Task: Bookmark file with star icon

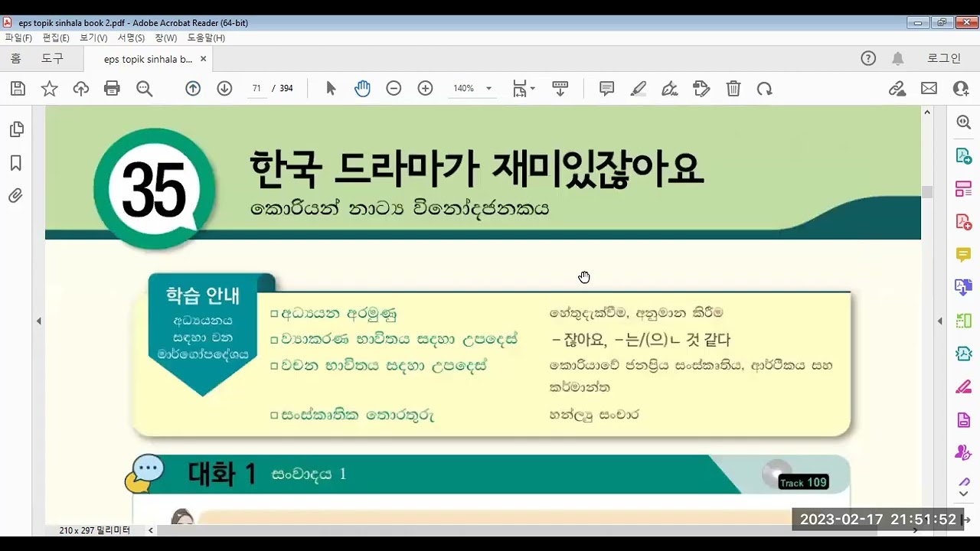Action: 49,89
